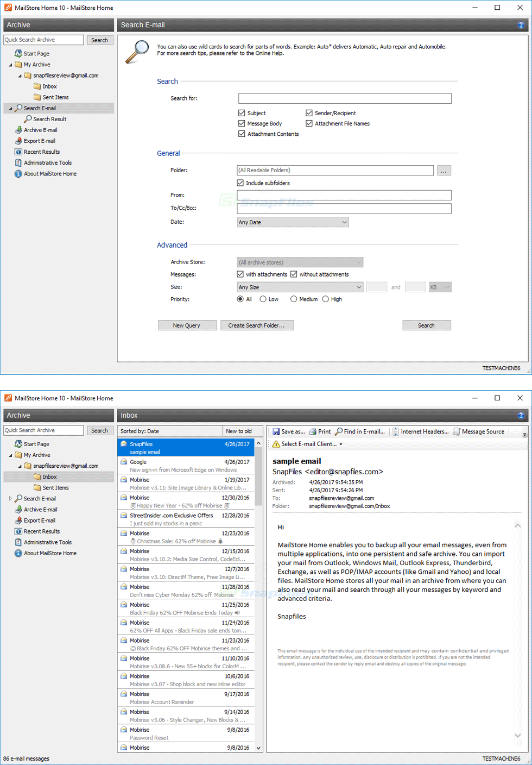Select the High priority radio button
The image size is (532, 765).
pos(326,299)
